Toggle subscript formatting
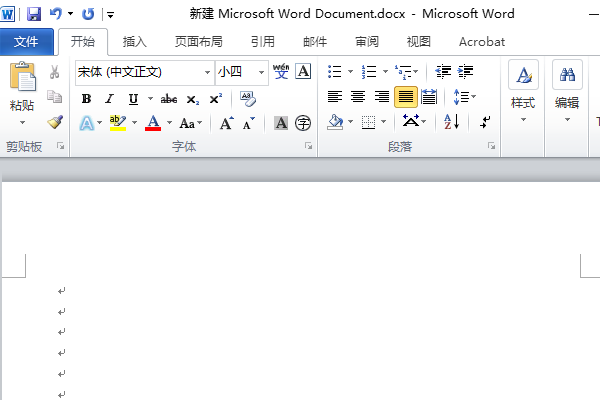This screenshot has height=400, width=600. click(x=192, y=100)
